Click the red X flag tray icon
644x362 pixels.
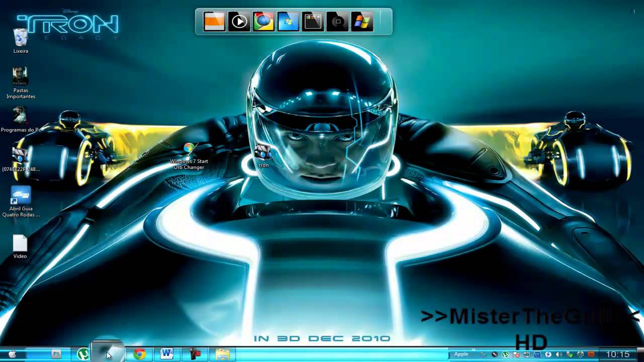coord(516,354)
